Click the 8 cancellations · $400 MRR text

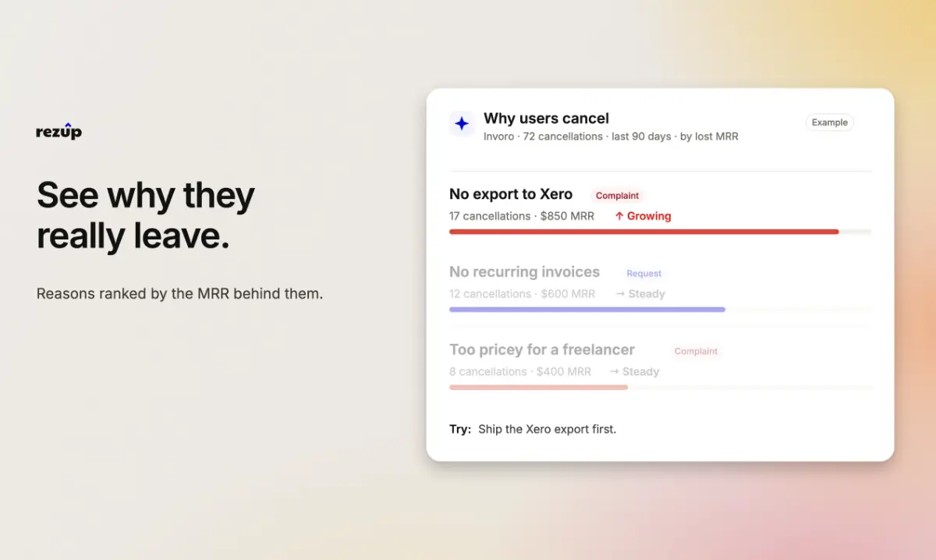coord(520,372)
